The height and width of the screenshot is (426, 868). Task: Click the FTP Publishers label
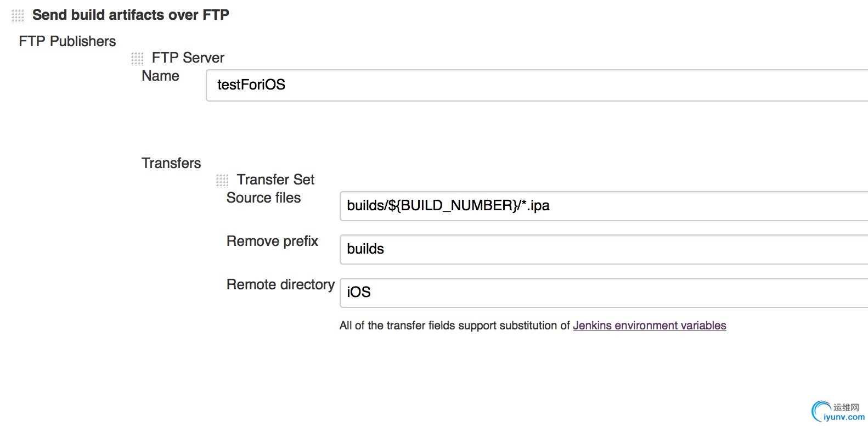67,41
